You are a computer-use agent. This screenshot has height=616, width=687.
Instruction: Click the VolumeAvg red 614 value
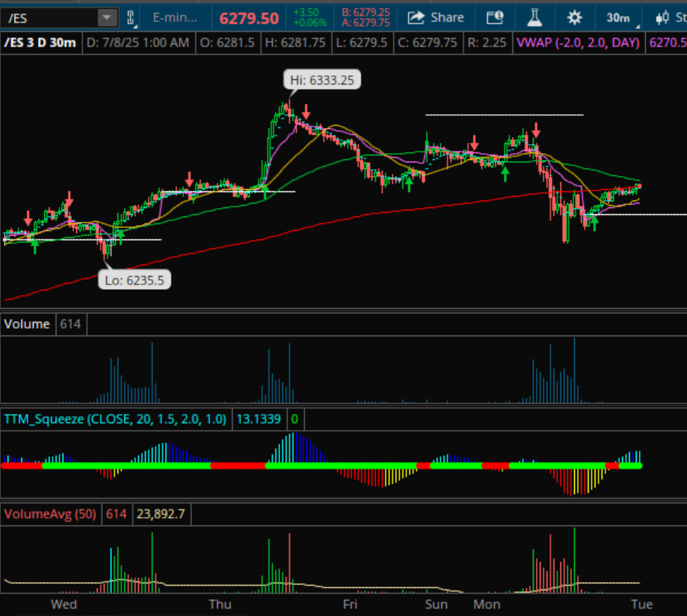point(116,514)
